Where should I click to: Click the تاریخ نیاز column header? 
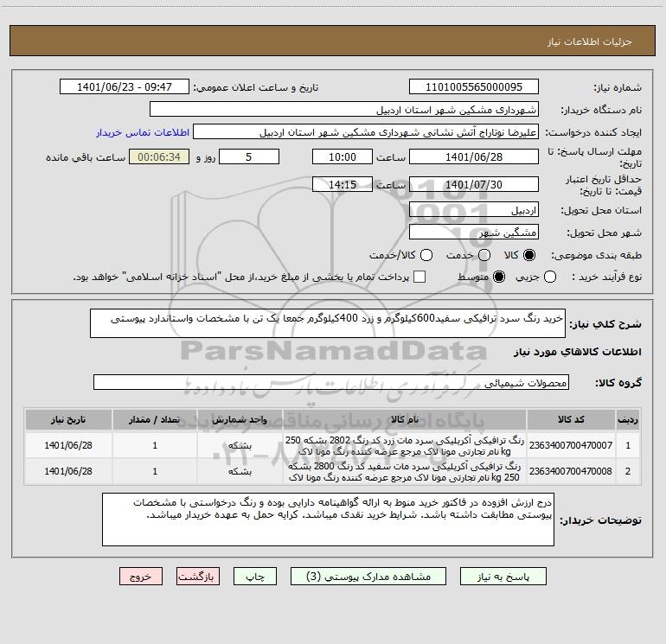(68, 419)
